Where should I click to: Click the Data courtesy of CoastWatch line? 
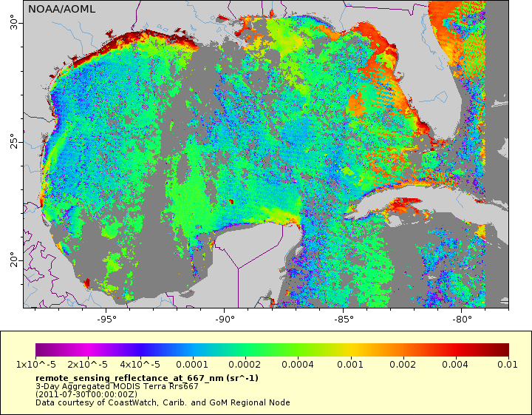point(163,402)
